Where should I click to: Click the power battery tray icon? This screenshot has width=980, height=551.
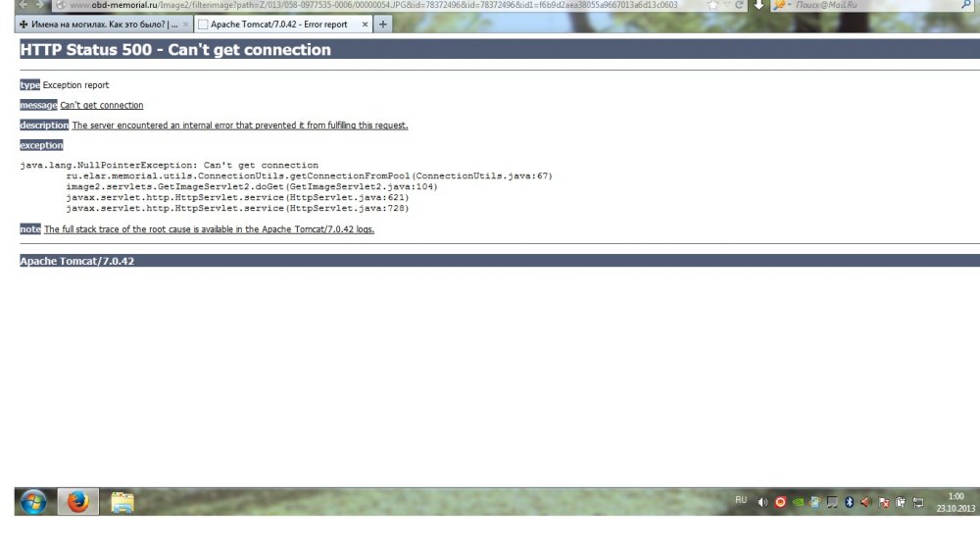901,502
